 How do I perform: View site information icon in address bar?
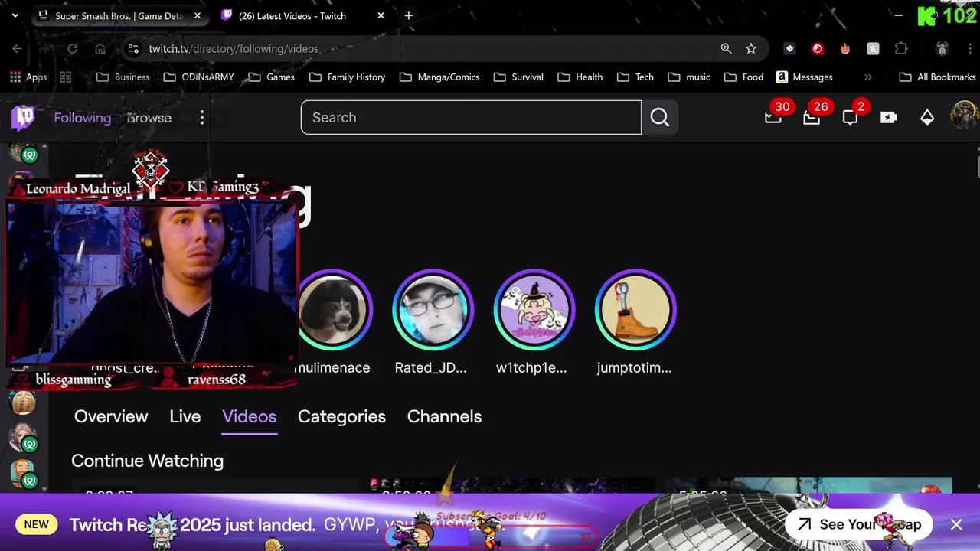coord(133,48)
